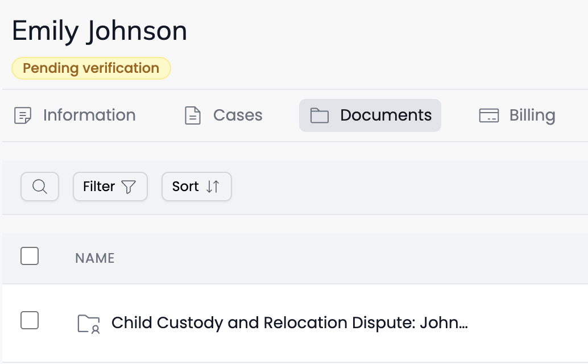This screenshot has width=588, height=364.
Task: Click the up-down arrows Sort icon
Action: coord(213,187)
